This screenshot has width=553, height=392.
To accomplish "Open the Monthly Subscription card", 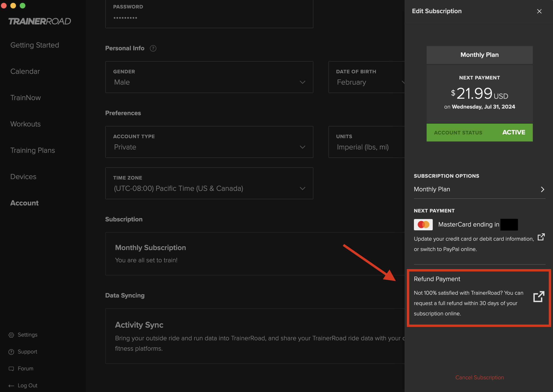I will click(x=255, y=254).
